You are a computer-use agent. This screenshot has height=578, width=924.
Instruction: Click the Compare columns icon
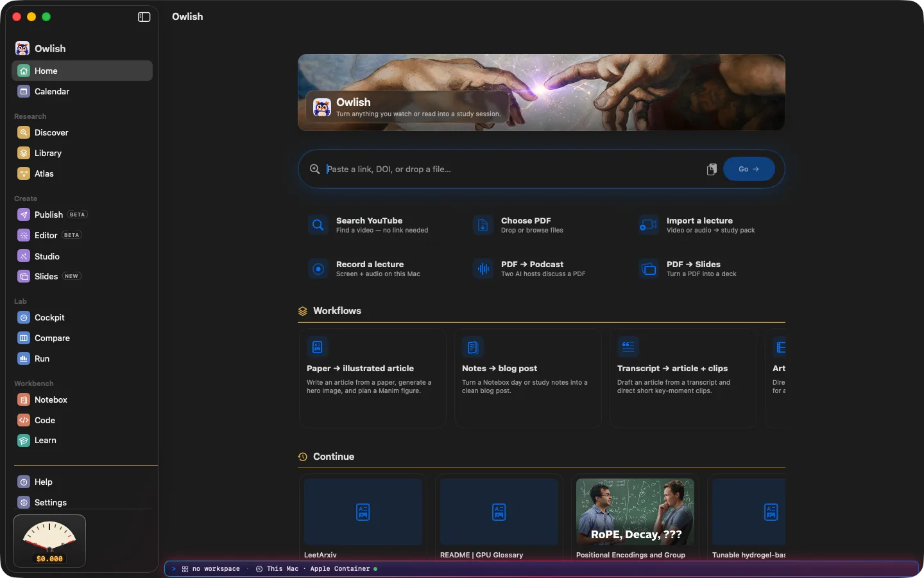tap(24, 338)
